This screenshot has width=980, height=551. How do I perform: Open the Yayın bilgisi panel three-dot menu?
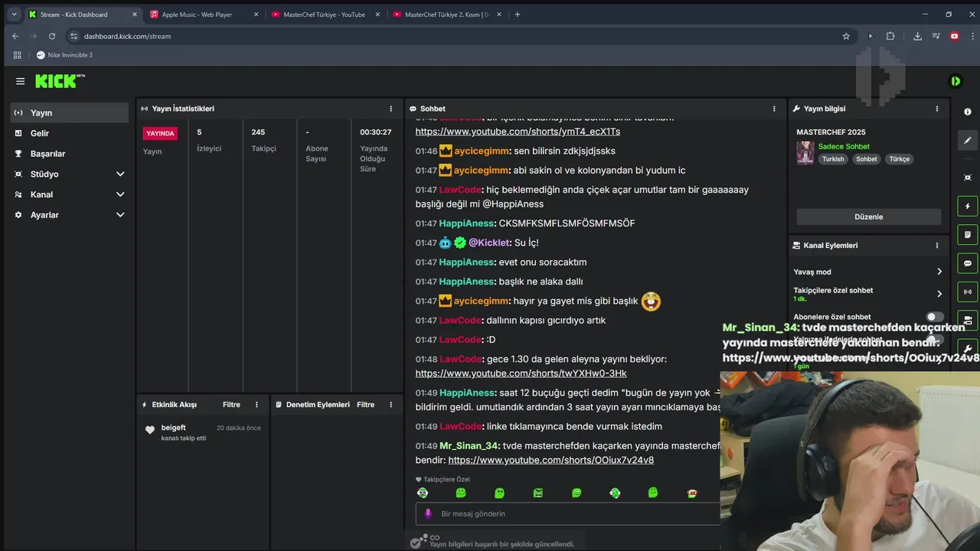936,109
